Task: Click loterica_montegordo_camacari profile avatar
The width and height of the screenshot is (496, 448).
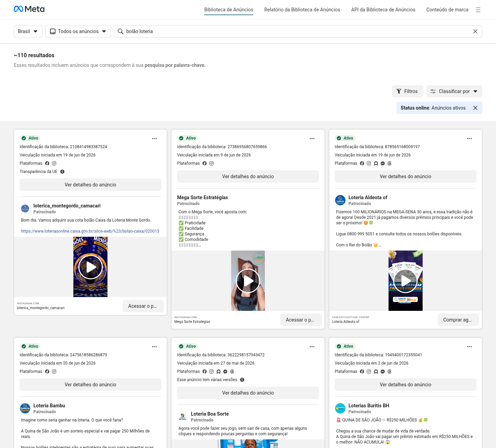Action: point(25,208)
